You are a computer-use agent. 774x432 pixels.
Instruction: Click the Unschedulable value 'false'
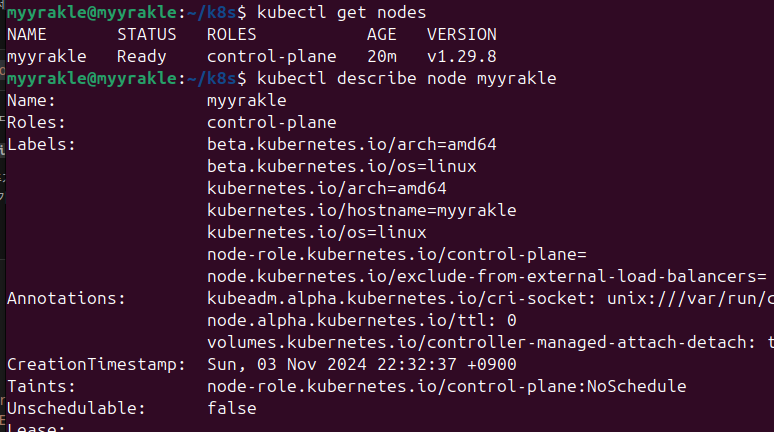(x=231, y=408)
